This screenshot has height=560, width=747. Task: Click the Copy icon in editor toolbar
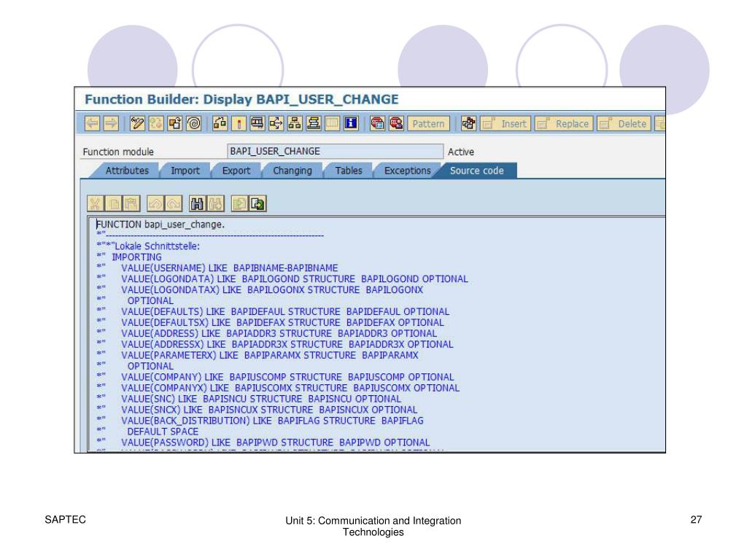coord(113,204)
